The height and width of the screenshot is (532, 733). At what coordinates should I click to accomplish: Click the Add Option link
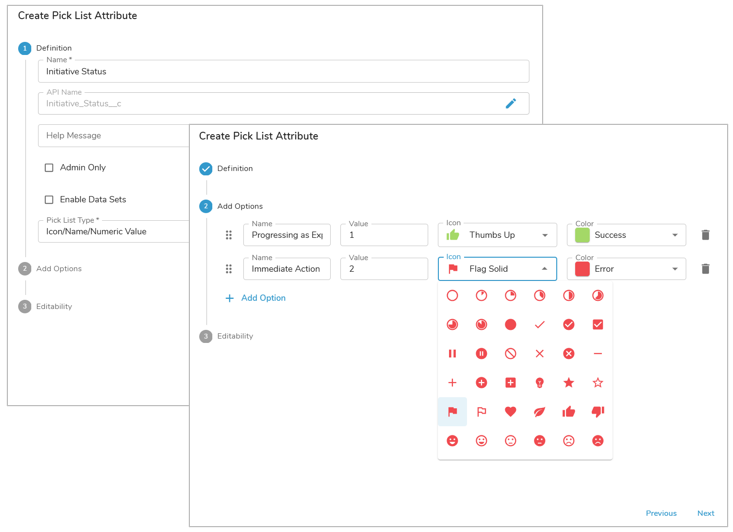(256, 298)
